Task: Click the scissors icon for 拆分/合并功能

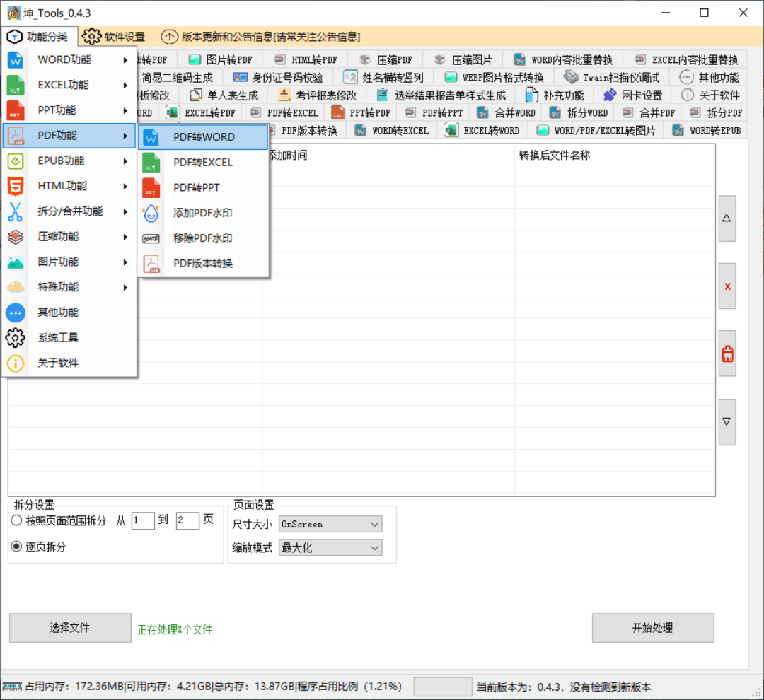Action: [x=15, y=211]
